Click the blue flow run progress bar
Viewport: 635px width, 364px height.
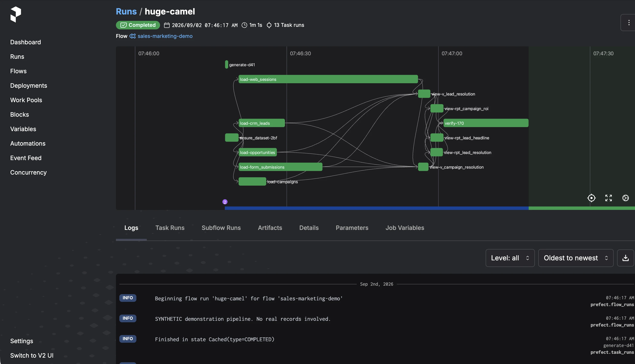377,208
